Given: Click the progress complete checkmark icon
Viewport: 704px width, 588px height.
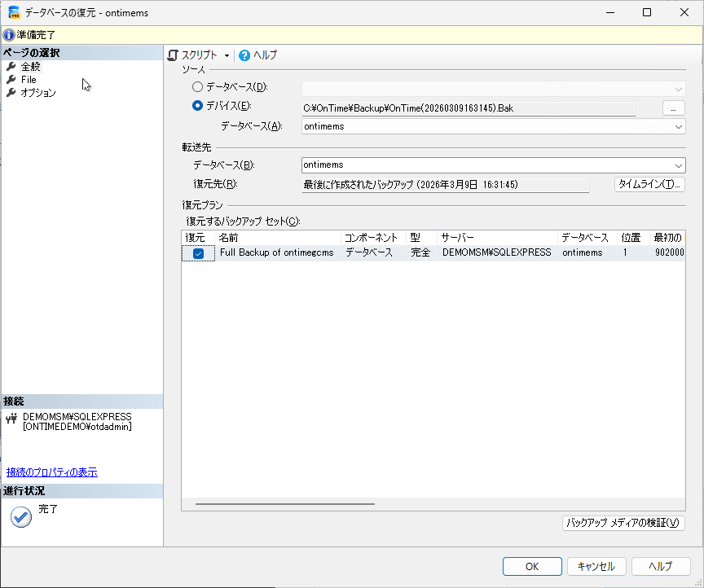Looking at the screenshot, I should [21, 516].
